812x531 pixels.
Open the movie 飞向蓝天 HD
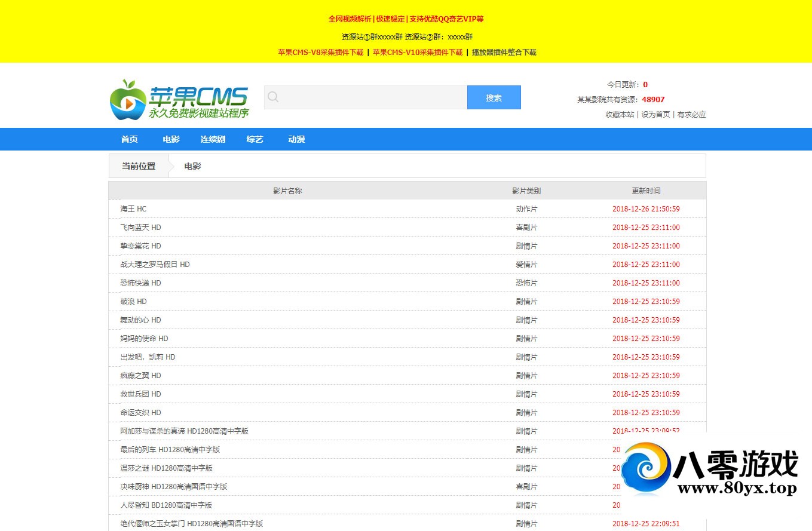(x=140, y=228)
